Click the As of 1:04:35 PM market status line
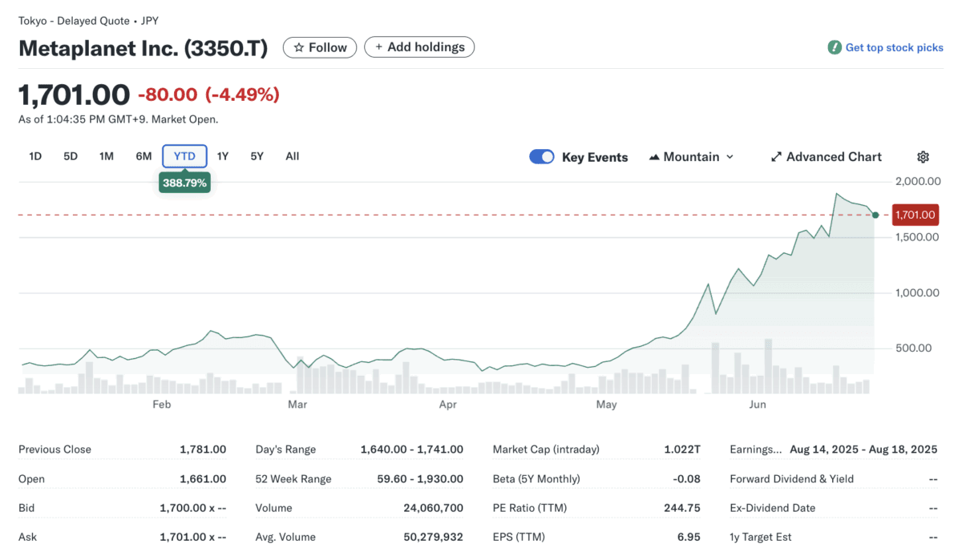 tap(119, 119)
